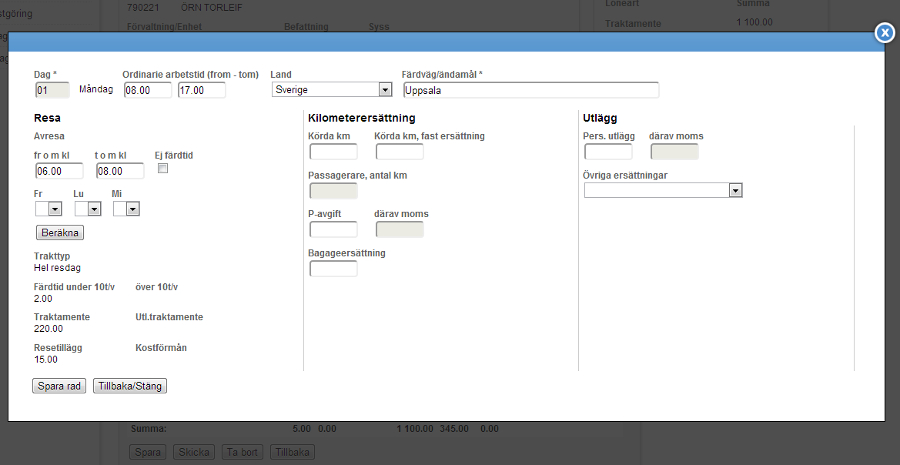Click the Spara button in background page

click(148, 452)
